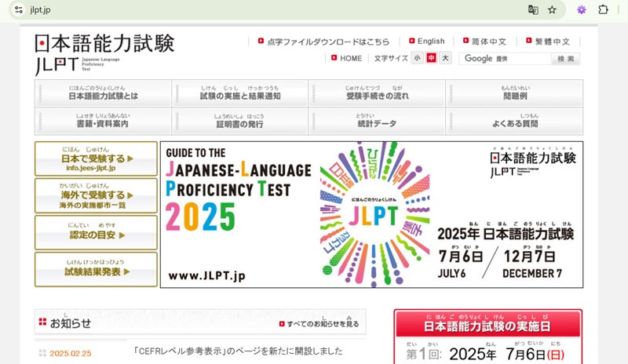Open 統計データ menu
The width and height of the screenshot is (628, 364).
pyautogui.click(x=377, y=121)
